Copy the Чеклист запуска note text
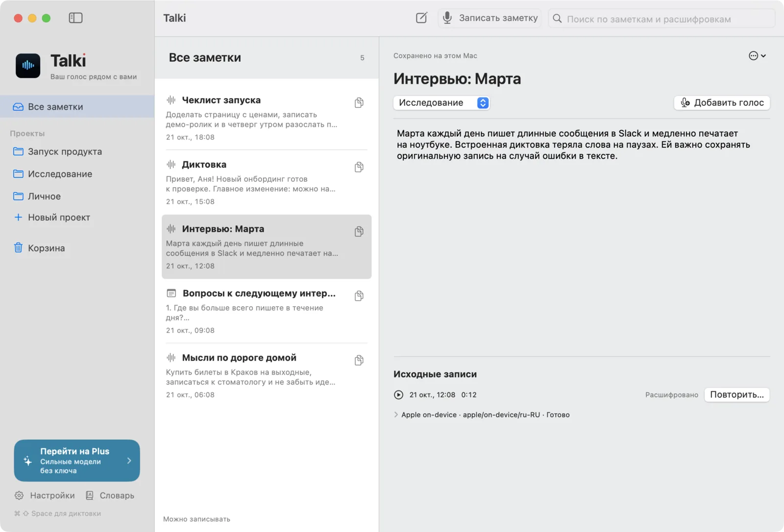Image resolution: width=784 pixels, height=532 pixels. [359, 102]
